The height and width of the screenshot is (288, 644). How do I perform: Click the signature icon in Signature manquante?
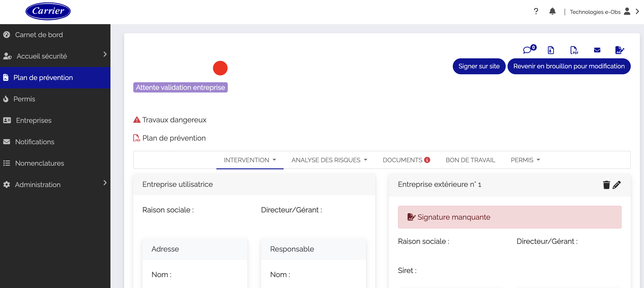tap(411, 217)
